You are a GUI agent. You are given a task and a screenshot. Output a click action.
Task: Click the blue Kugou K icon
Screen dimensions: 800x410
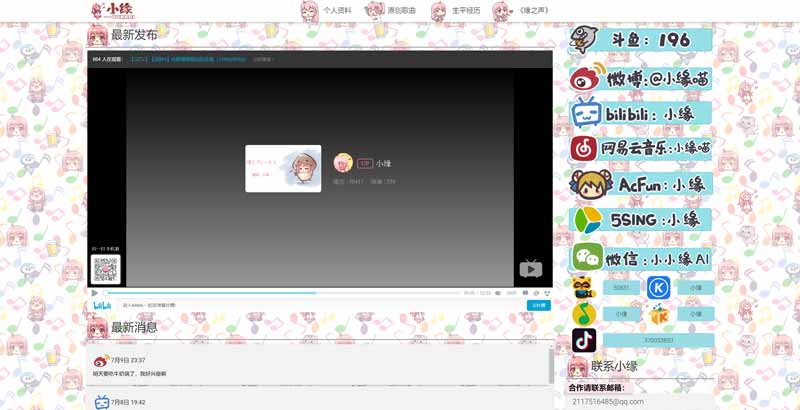659,288
